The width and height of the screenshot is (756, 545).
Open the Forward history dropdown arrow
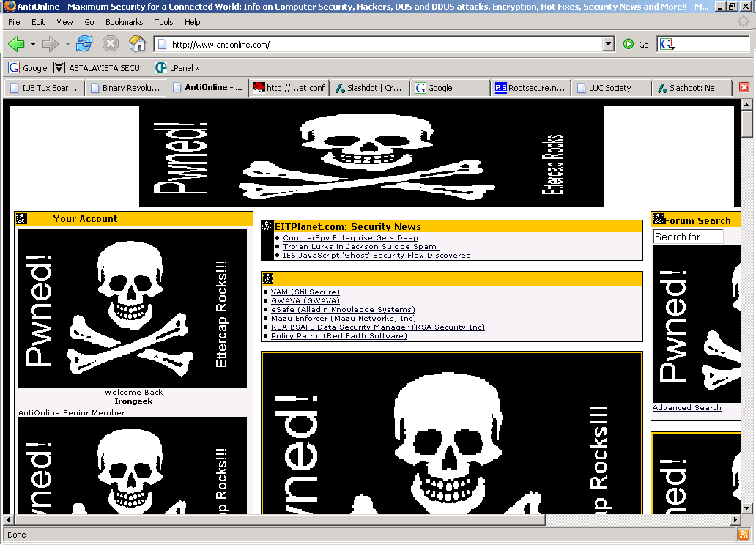pos(67,45)
